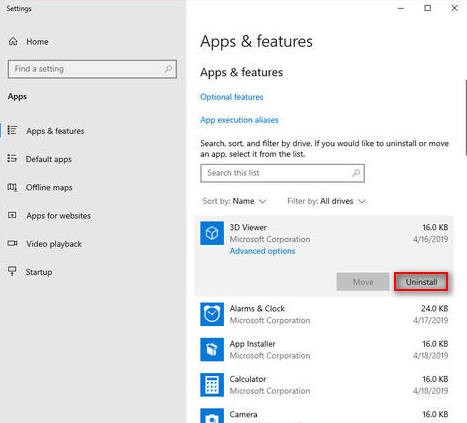Click the Calculator app icon
Screen dimensions: 467x423
tap(212, 385)
